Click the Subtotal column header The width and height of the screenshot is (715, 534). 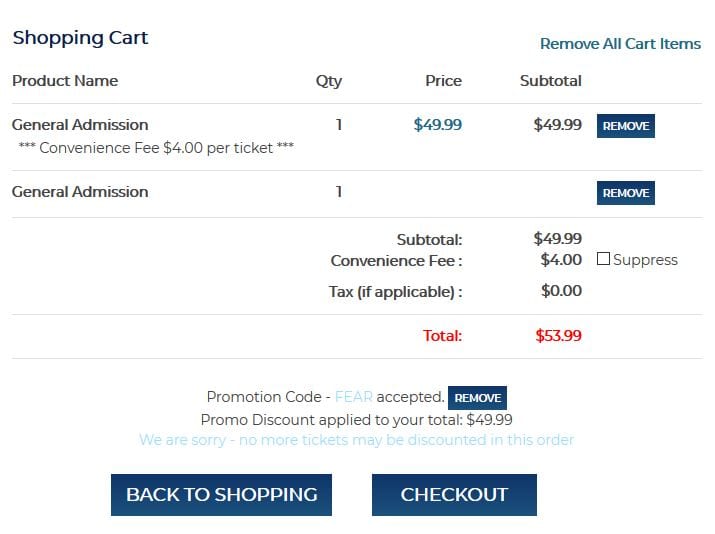[550, 81]
